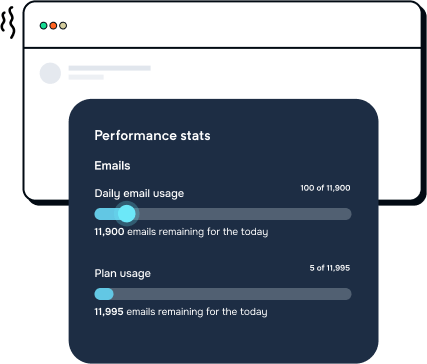This screenshot has height=364, width=427.
Task: Click the Plan usage label
Action: (x=122, y=274)
